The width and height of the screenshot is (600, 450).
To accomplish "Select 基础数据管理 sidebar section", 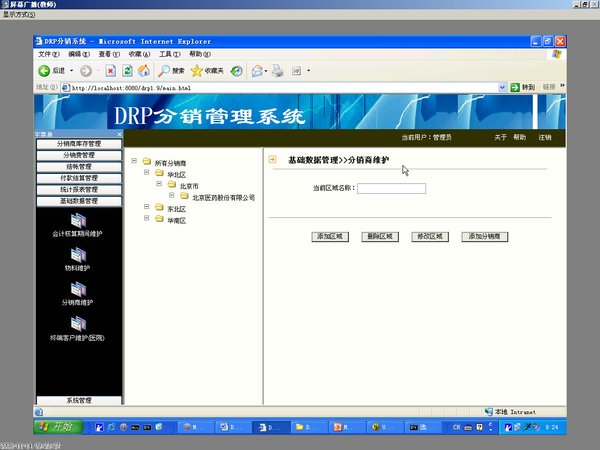I will 79,201.
